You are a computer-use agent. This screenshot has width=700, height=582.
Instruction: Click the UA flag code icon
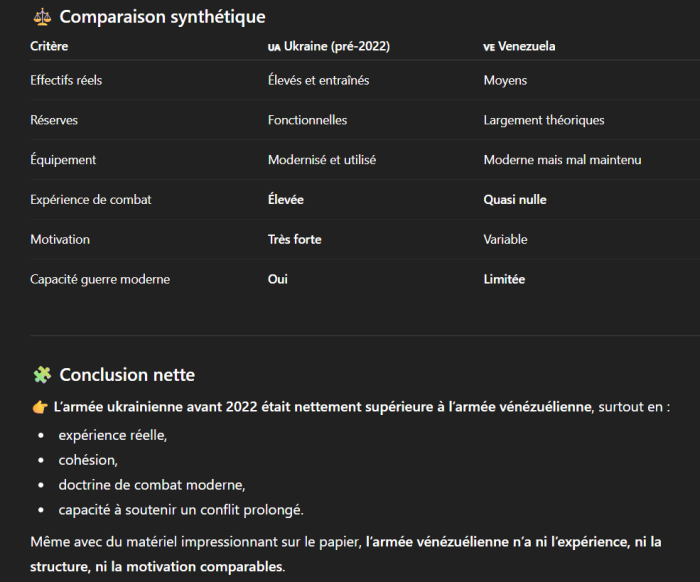(274, 47)
